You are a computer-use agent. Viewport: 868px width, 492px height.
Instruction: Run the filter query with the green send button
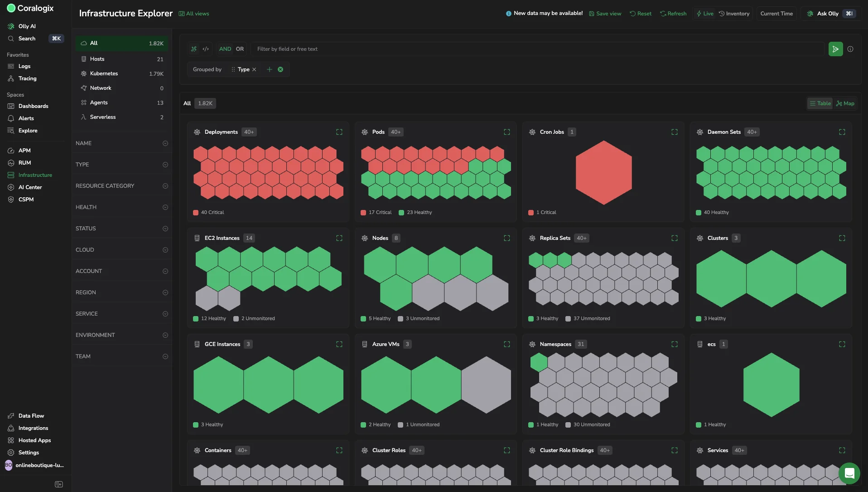[835, 49]
